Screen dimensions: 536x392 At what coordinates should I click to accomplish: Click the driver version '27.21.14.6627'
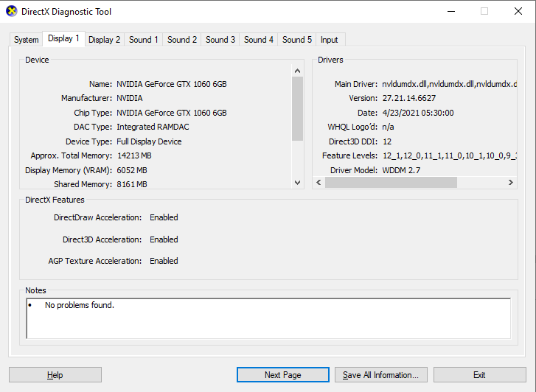409,99
